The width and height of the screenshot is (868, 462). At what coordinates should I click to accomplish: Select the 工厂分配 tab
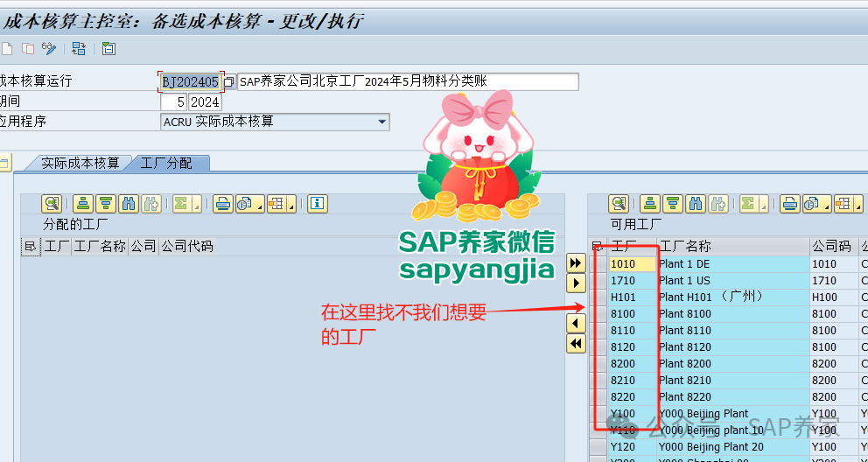click(x=166, y=164)
